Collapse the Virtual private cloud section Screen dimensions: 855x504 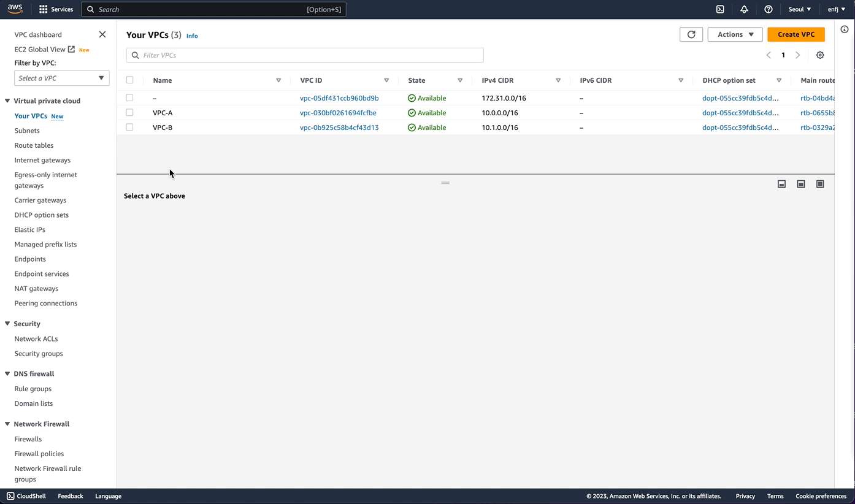click(7, 101)
